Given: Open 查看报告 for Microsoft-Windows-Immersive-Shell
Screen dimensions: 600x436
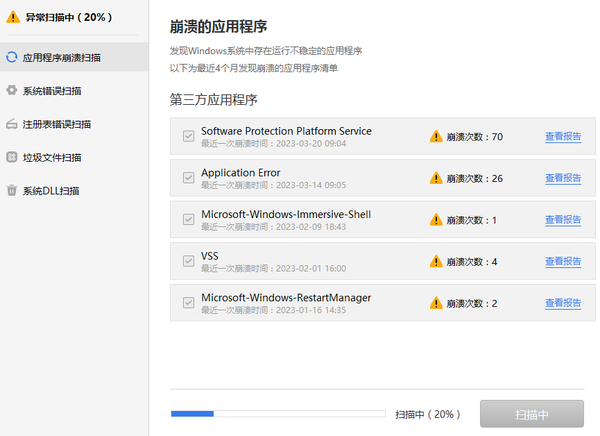Looking at the screenshot, I should (x=563, y=220).
